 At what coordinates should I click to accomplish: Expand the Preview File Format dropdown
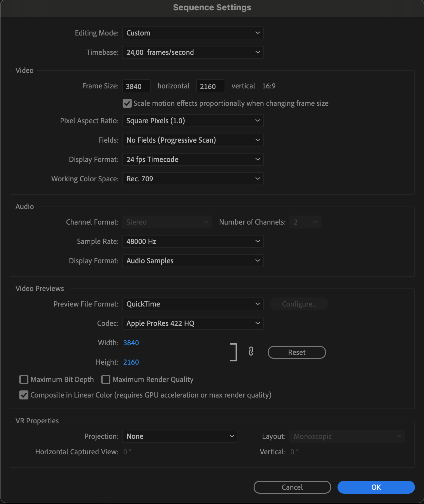tap(193, 304)
